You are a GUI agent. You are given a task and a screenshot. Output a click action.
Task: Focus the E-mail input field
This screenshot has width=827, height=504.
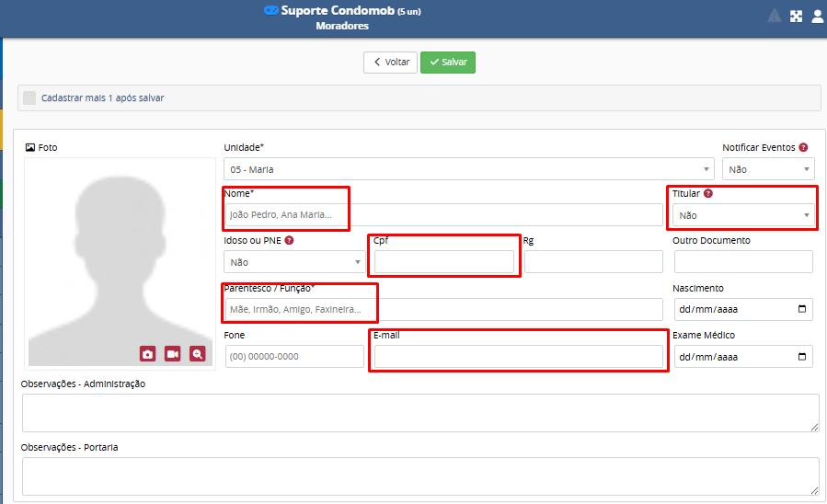pyautogui.click(x=518, y=357)
